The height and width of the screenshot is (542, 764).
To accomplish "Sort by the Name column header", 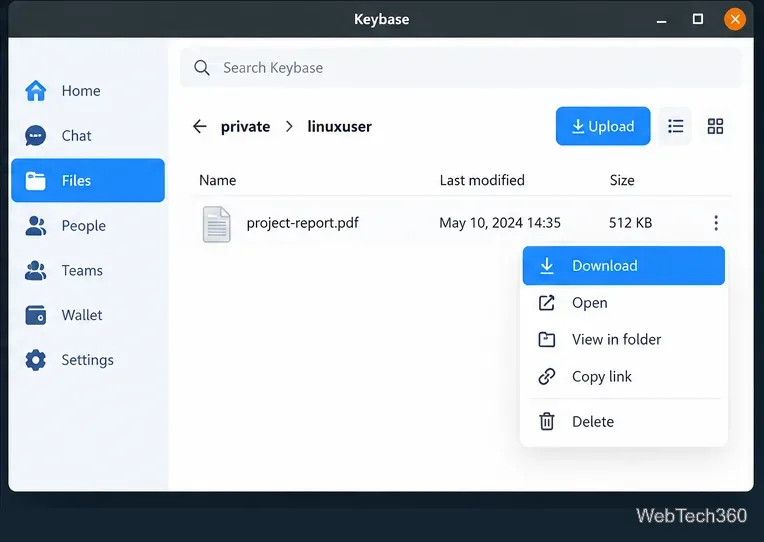I will pyautogui.click(x=218, y=180).
